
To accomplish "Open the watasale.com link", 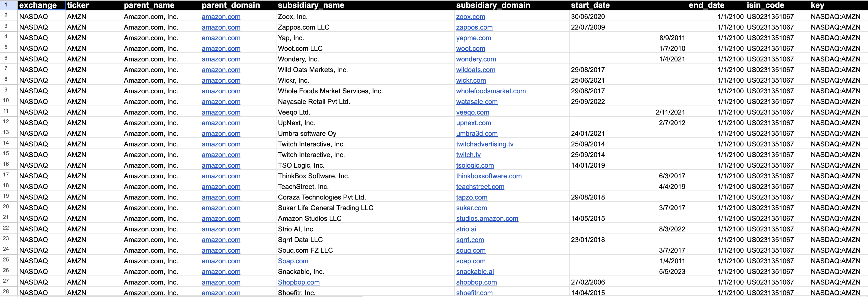I will click(476, 101).
